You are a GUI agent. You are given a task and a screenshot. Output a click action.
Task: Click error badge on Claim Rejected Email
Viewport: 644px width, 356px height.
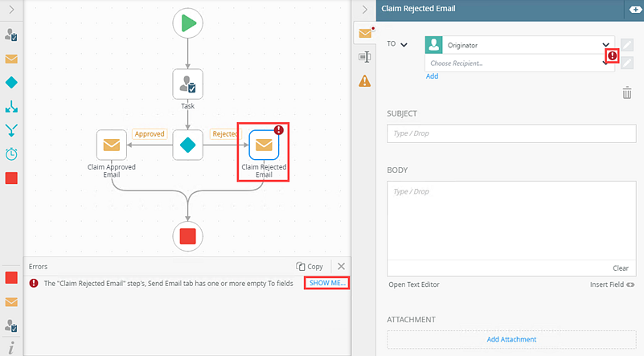(x=279, y=130)
